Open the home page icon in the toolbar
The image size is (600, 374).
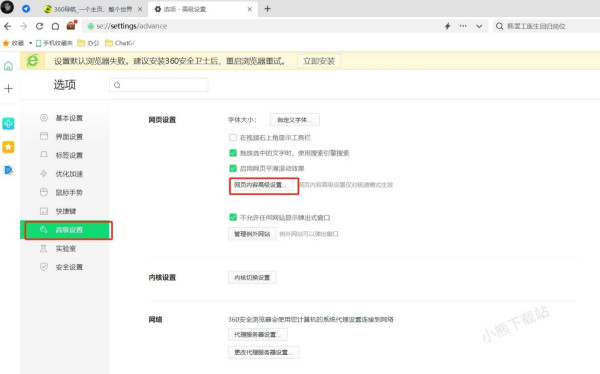pos(55,26)
